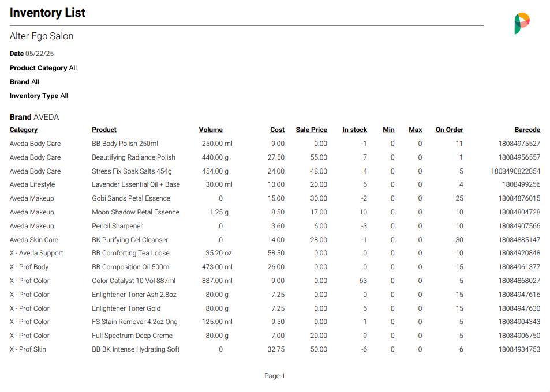Click the sale price 48.00

click(319, 171)
